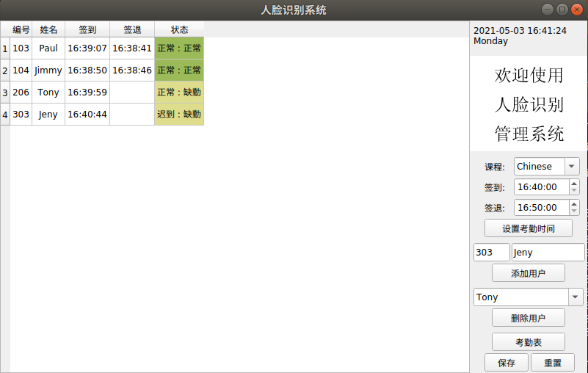Focus the user ID field containing 303
This screenshot has height=373, width=588.
pos(492,252)
